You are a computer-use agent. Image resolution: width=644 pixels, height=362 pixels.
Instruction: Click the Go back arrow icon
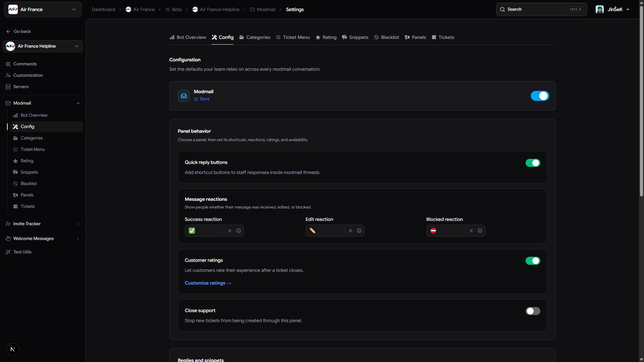click(8, 32)
